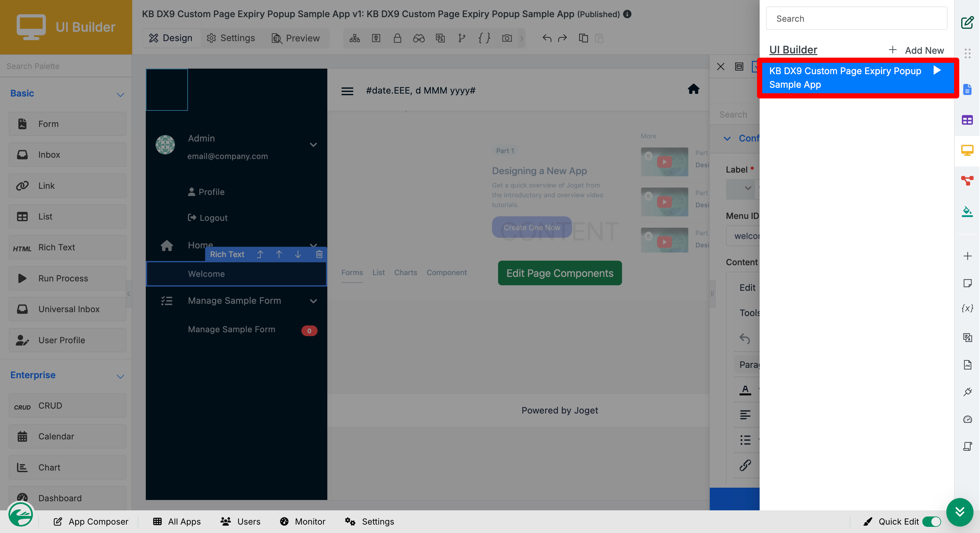
Task: Click the plus icon in right sidebar
Action: (967, 256)
